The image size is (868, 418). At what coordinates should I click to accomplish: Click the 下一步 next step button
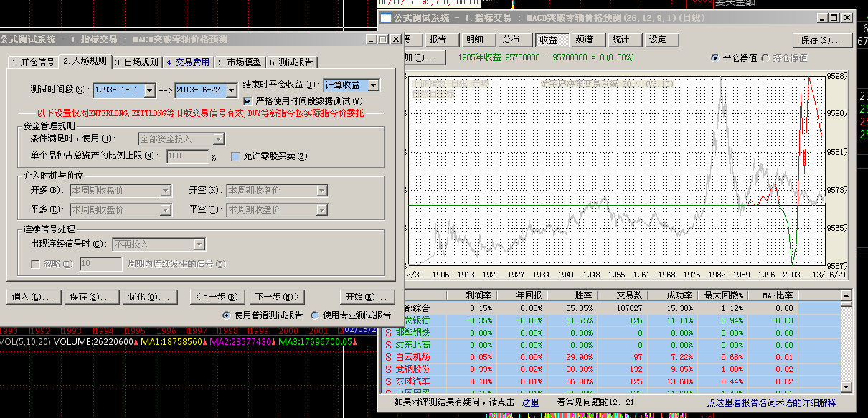click(278, 297)
